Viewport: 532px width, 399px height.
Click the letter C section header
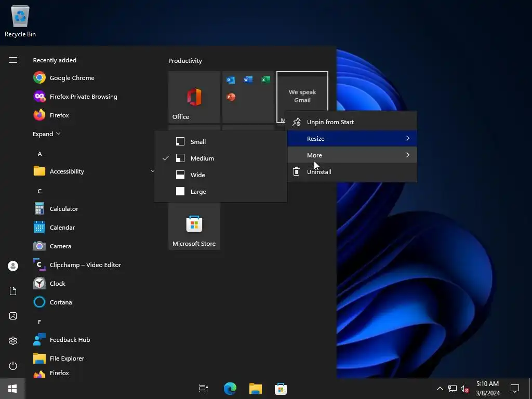tap(39, 191)
